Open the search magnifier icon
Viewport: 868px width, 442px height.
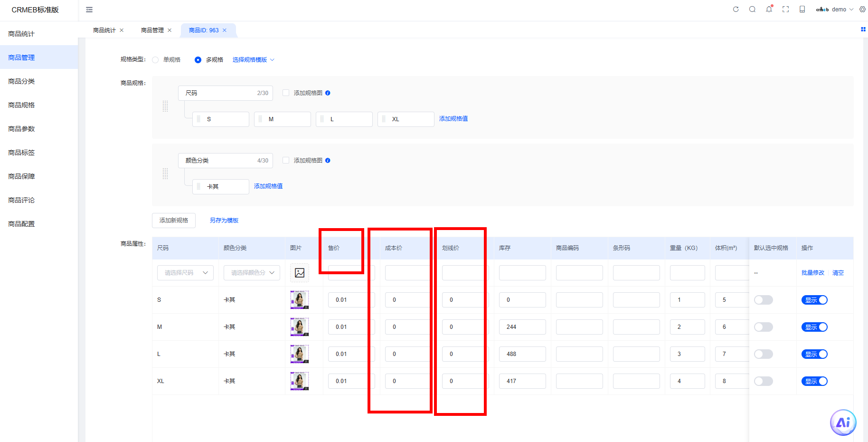pyautogui.click(x=752, y=9)
